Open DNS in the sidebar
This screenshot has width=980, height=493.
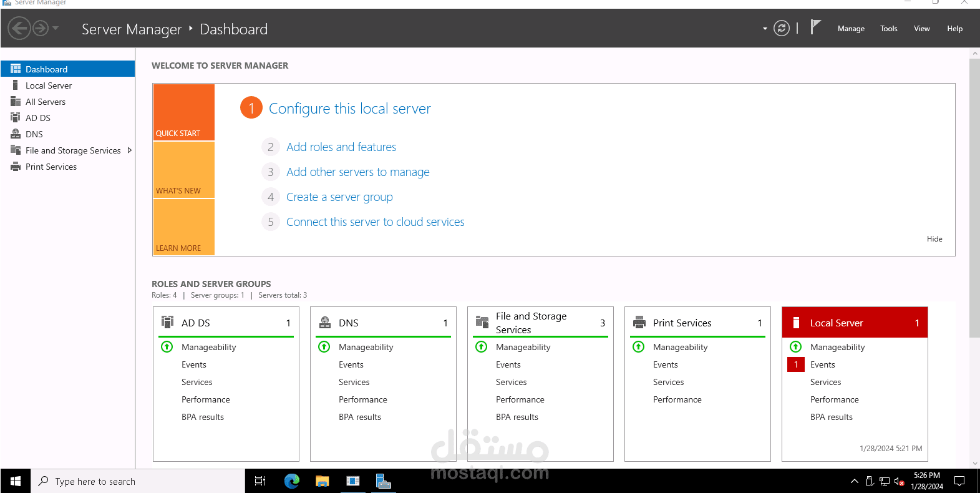[67, 134]
